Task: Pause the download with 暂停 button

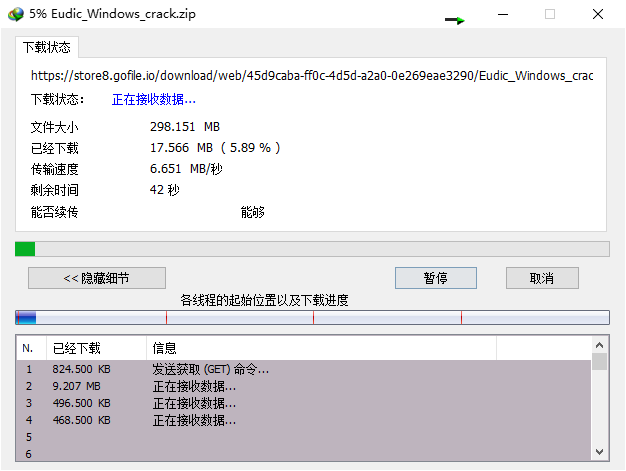Action: tap(436, 278)
